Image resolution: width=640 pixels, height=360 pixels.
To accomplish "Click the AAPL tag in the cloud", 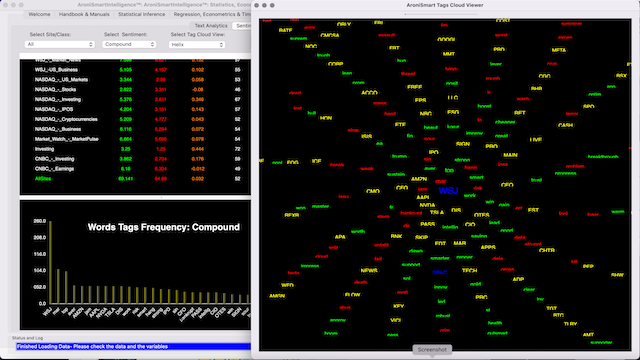I will point(423,198).
